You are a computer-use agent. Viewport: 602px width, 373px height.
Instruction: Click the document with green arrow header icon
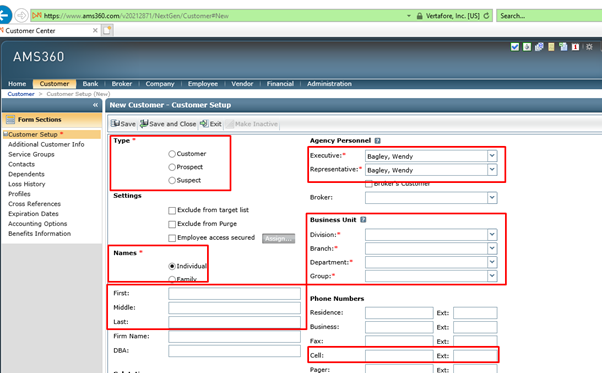563,47
